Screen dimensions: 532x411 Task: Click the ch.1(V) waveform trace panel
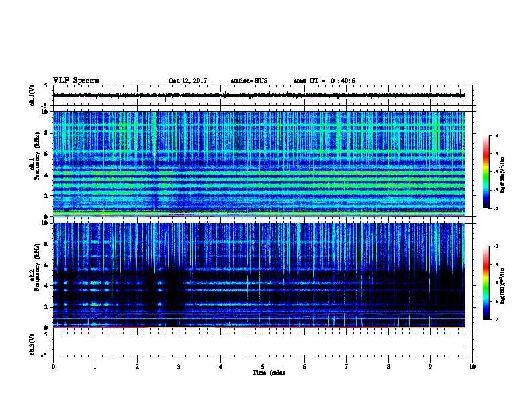click(x=263, y=95)
